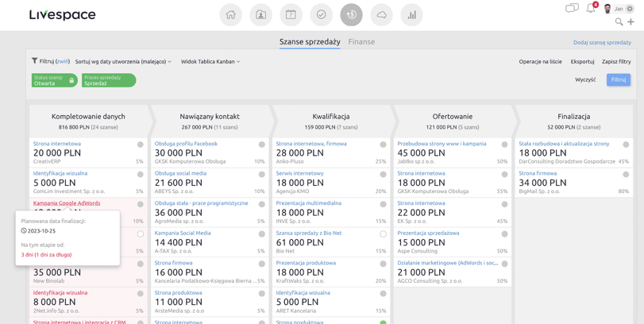The width and height of the screenshot is (644, 324).
Task: Open the contacts icon in top navigation
Action: click(260, 15)
